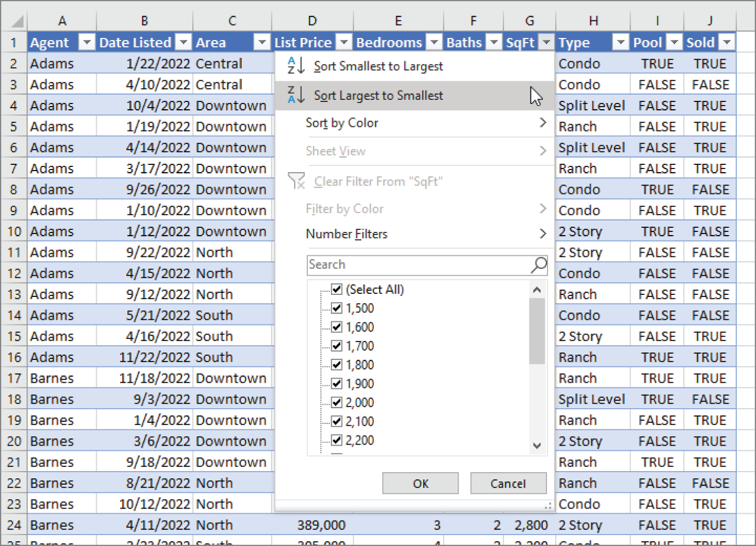Image resolution: width=756 pixels, height=546 pixels.
Task: Uncheck the 1,600 checkbox
Action: coord(336,327)
